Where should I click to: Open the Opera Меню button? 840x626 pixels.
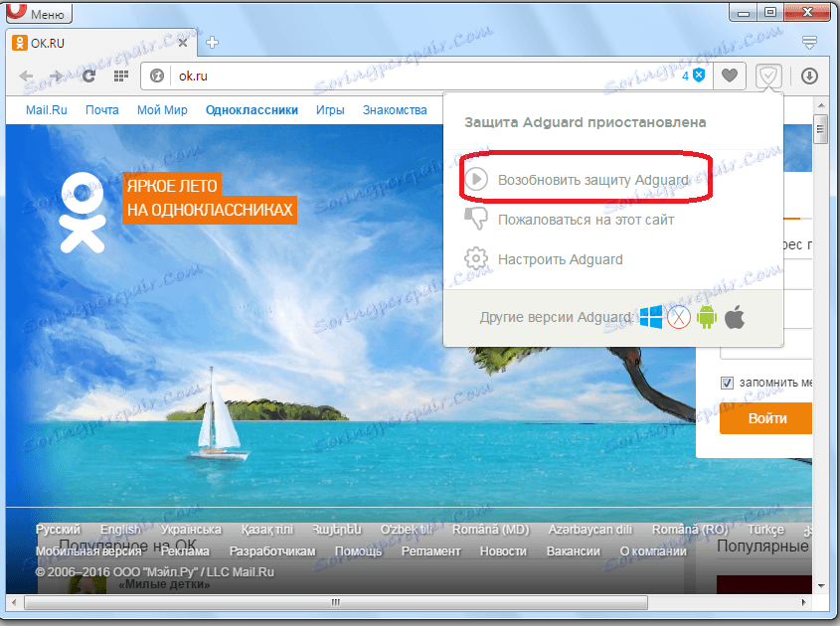point(39,13)
